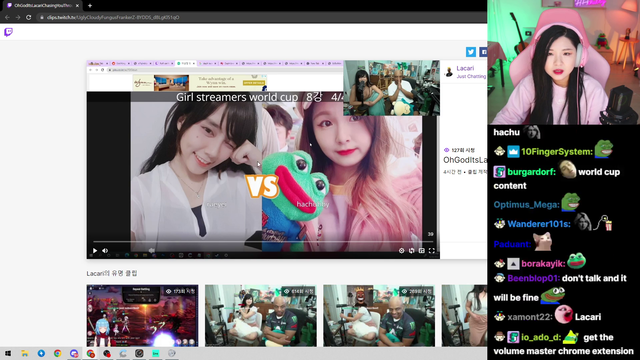Go back in the browser
The width and height of the screenshot is (640, 360).
[x=7, y=17]
